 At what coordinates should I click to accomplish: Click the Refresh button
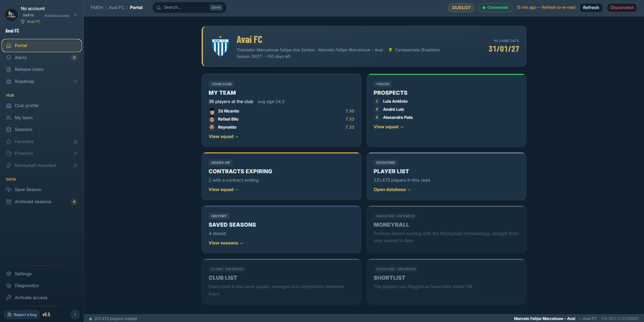591,8
